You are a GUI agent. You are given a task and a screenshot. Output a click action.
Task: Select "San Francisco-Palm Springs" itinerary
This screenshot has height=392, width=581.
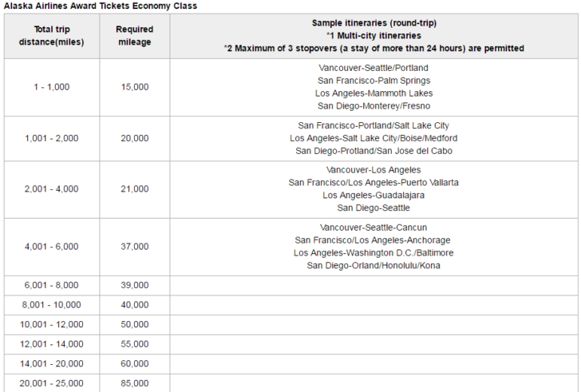pos(373,81)
